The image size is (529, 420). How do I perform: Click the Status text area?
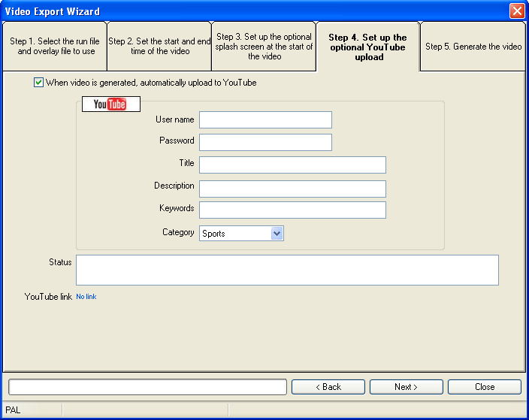point(287,270)
